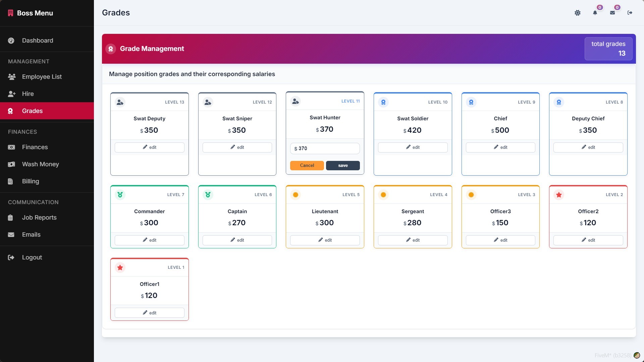
Task: Focus the Swat Hunter salary input field
Action: (325, 148)
